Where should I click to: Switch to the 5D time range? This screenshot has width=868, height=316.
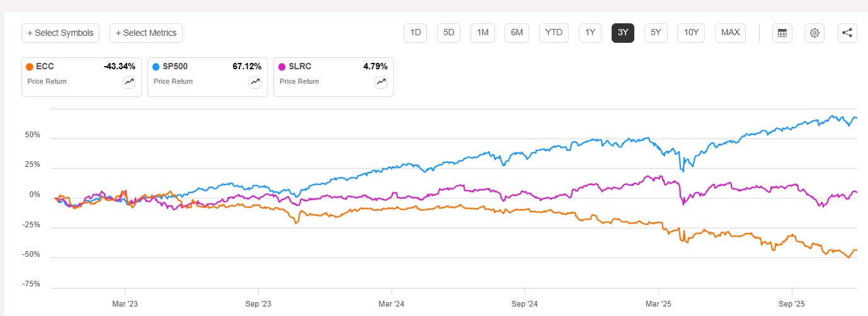tap(449, 33)
